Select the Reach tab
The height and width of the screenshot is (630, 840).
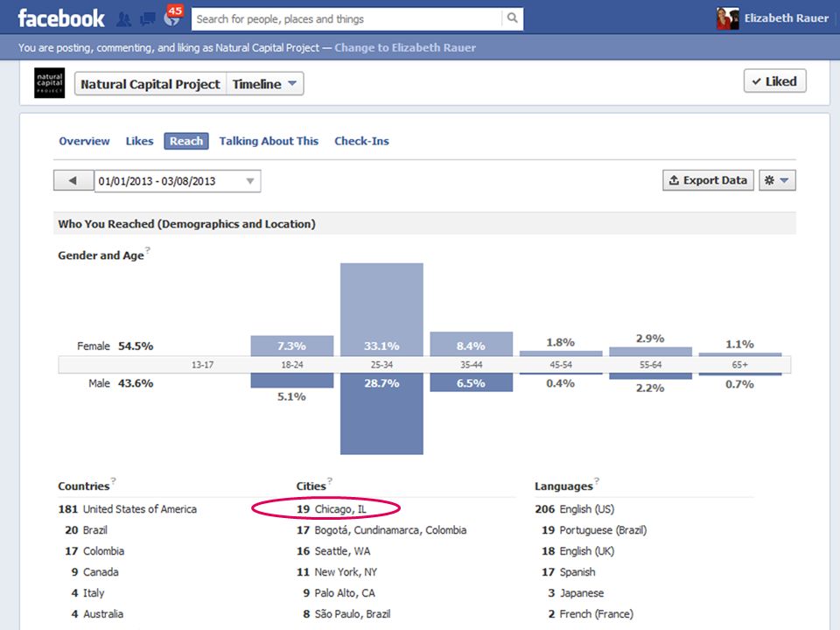185,141
